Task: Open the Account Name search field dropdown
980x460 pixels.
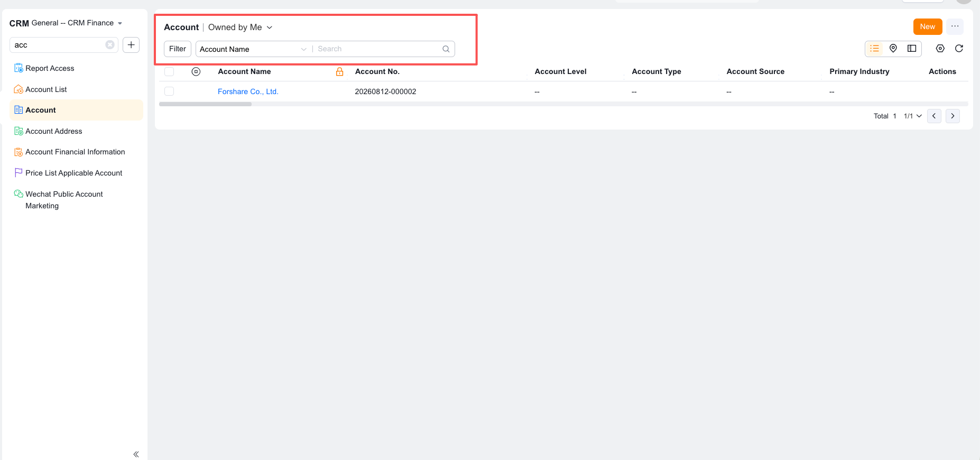Action: (x=253, y=49)
